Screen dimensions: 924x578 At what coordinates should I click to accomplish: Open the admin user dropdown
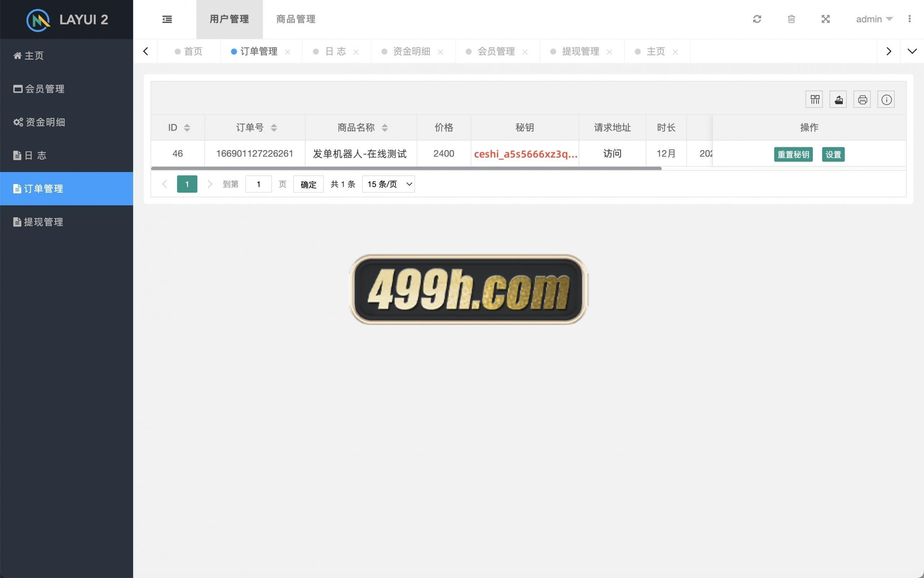click(x=874, y=19)
